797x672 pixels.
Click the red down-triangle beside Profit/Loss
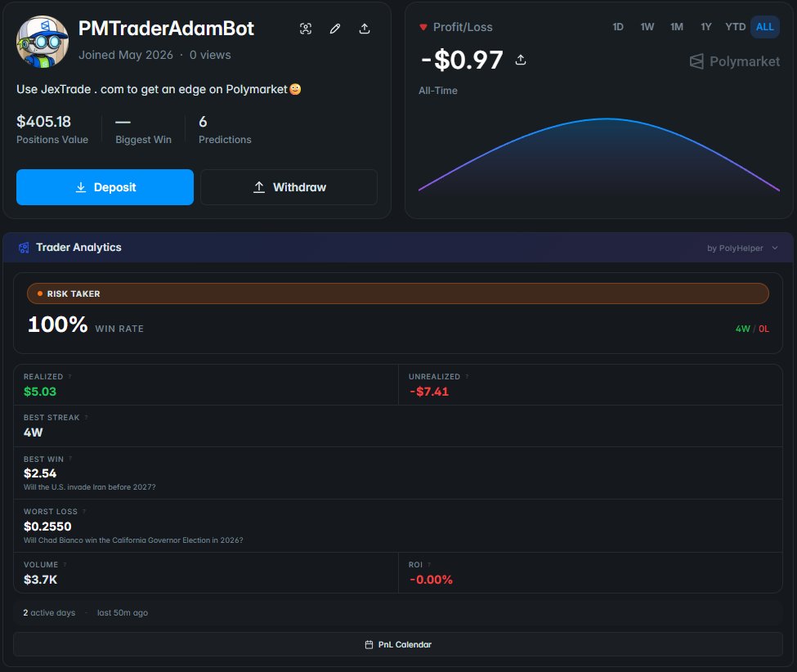click(x=423, y=28)
